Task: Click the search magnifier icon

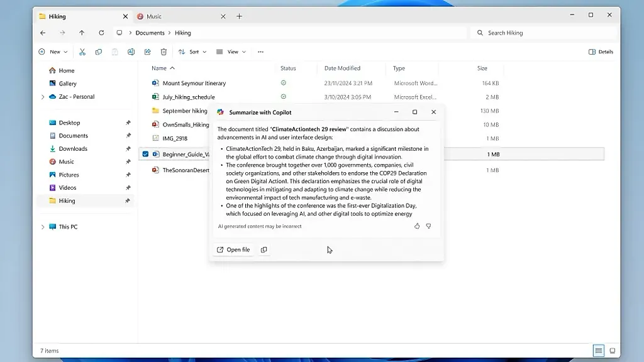Action: [x=480, y=33]
